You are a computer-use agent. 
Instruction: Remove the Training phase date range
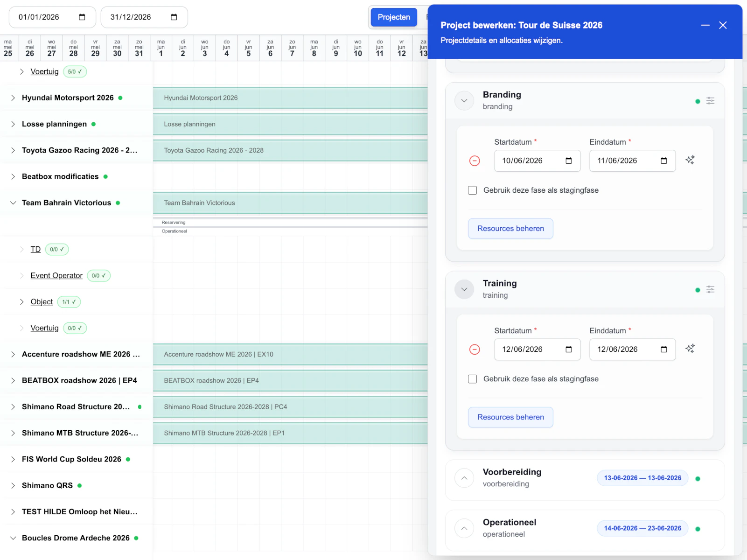point(475,350)
